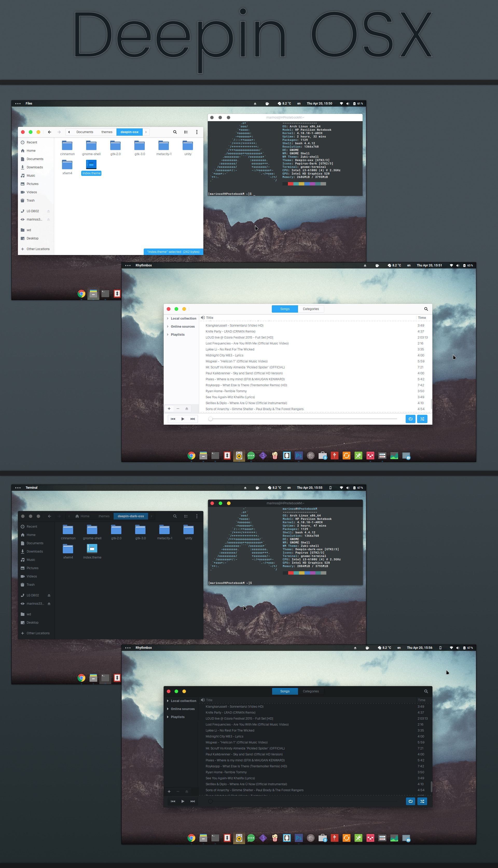Switch to Categories tab in light Rhythmbox
498x868 pixels.
click(311, 309)
